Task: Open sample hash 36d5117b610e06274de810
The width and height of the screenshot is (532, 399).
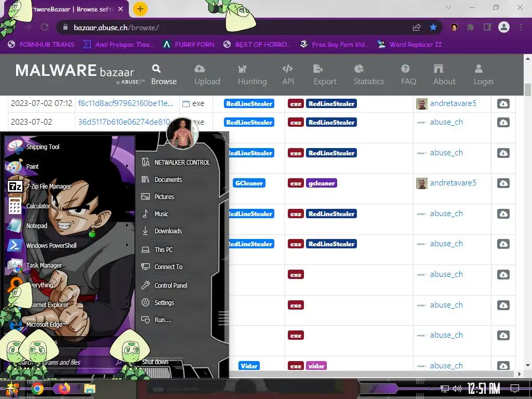Action: (124, 122)
